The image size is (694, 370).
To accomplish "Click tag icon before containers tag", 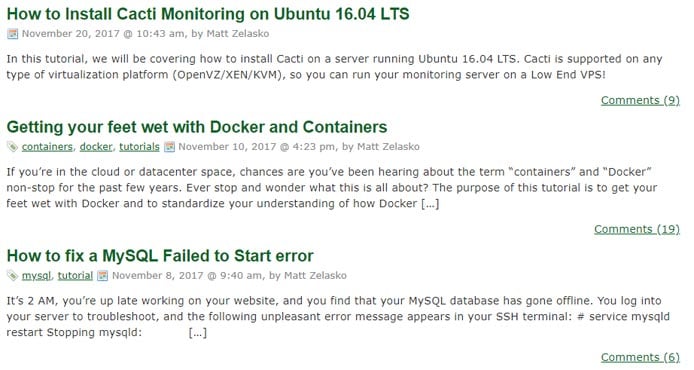I will (x=12, y=146).
